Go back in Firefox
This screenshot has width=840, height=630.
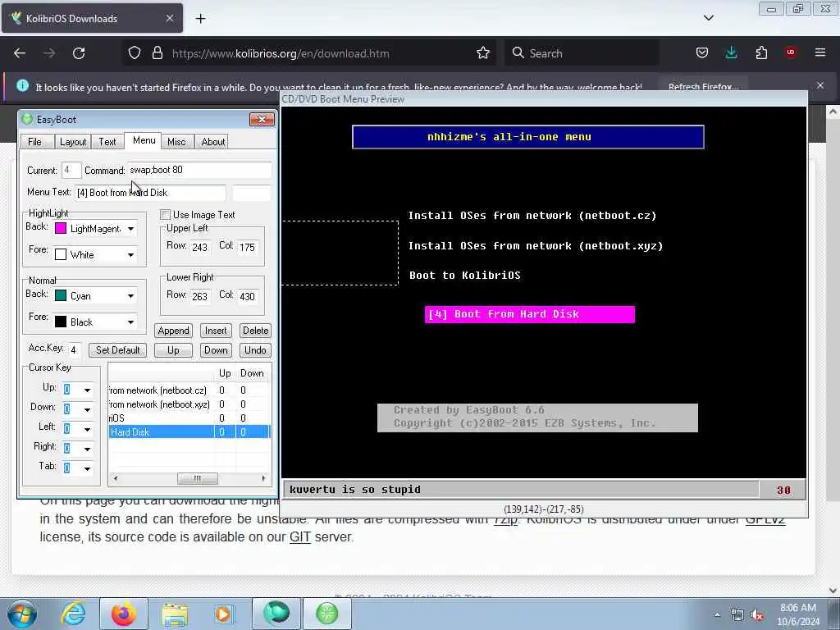pos(20,53)
